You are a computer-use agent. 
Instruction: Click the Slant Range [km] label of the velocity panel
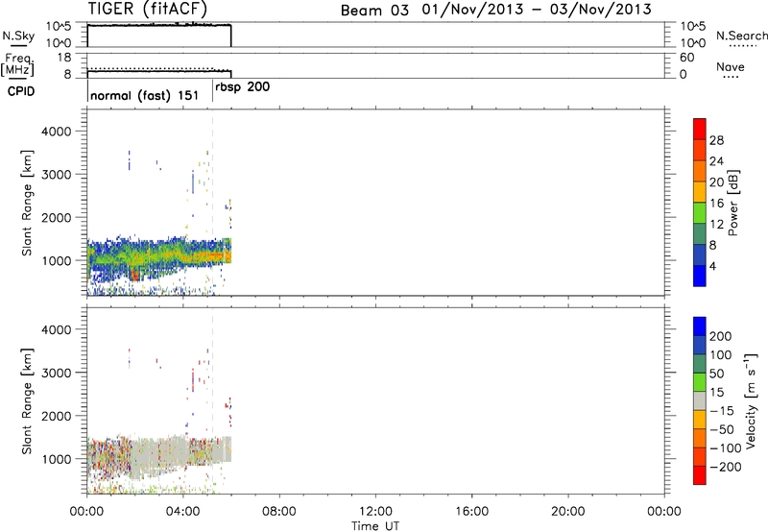pyautogui.click(x=27, y=401)
